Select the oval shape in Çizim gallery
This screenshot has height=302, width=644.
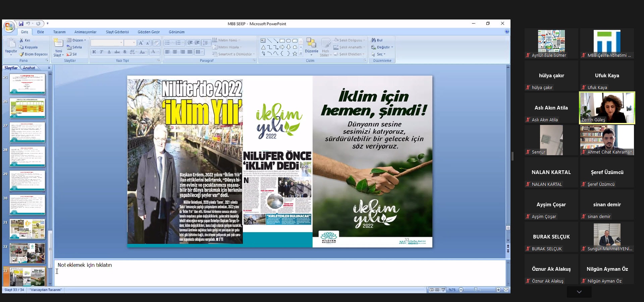[288, 41]
